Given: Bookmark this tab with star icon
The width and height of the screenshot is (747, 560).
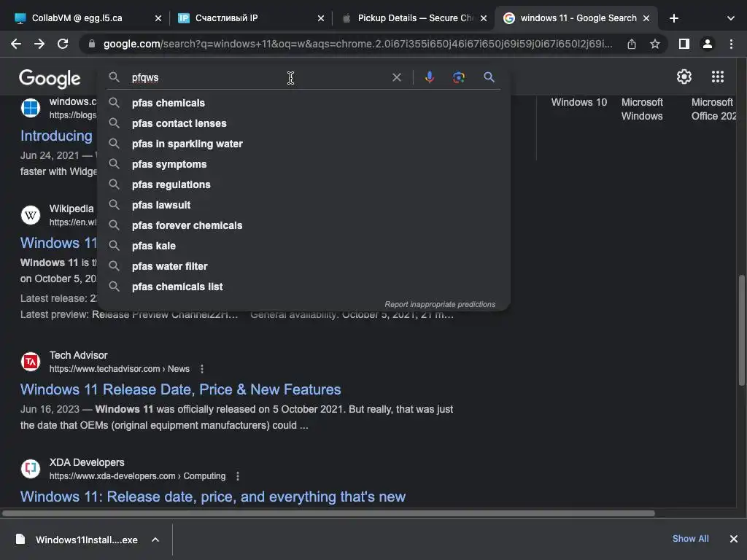Looking at the screenshot, I should (x=655, y=44).
